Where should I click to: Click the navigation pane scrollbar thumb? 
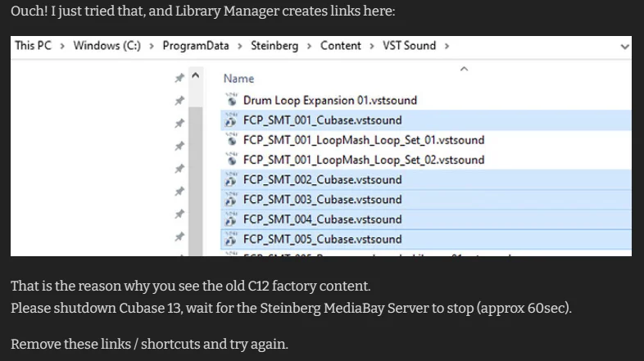[x=196, y=180]
